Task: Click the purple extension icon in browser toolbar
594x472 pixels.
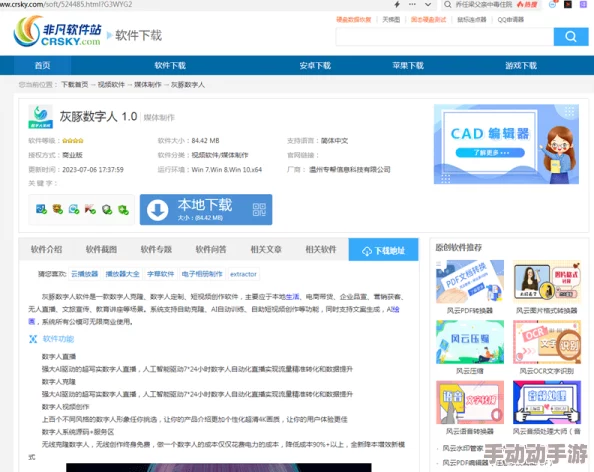Action: (x=583, y=5)
